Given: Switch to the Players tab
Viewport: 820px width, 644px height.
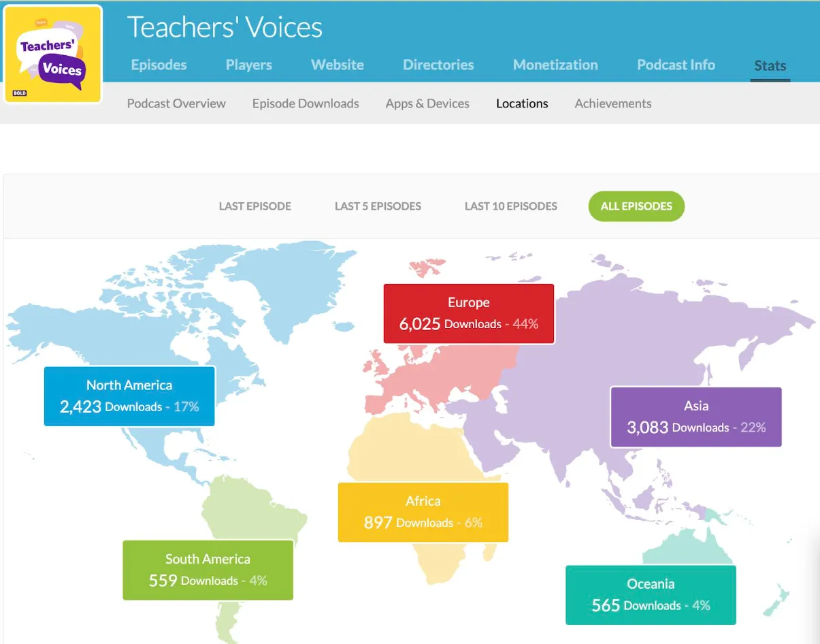Looking at the screenshot, I should (x=248, y=65).
